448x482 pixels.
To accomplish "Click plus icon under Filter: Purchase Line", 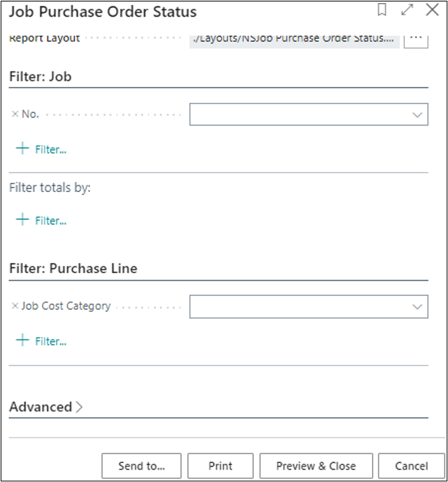I will point(23,340).
